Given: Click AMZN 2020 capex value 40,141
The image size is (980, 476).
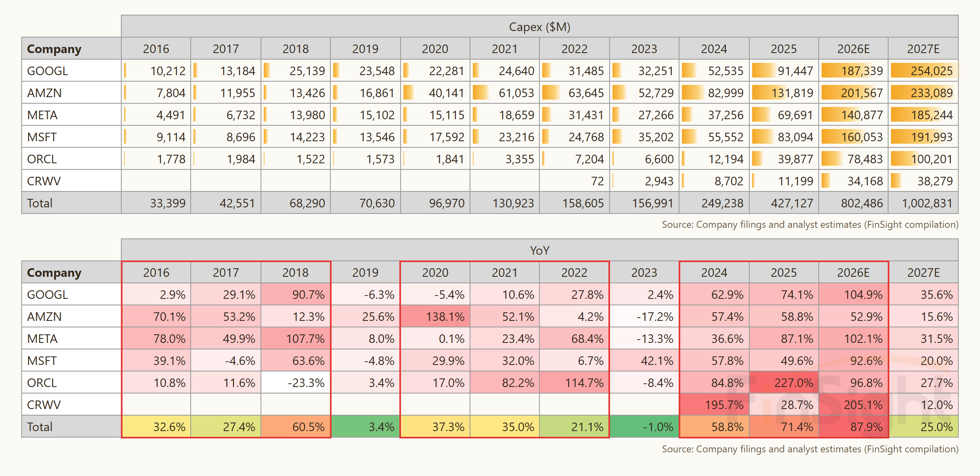Looking at the screenshot, I should tap(446, 93).
